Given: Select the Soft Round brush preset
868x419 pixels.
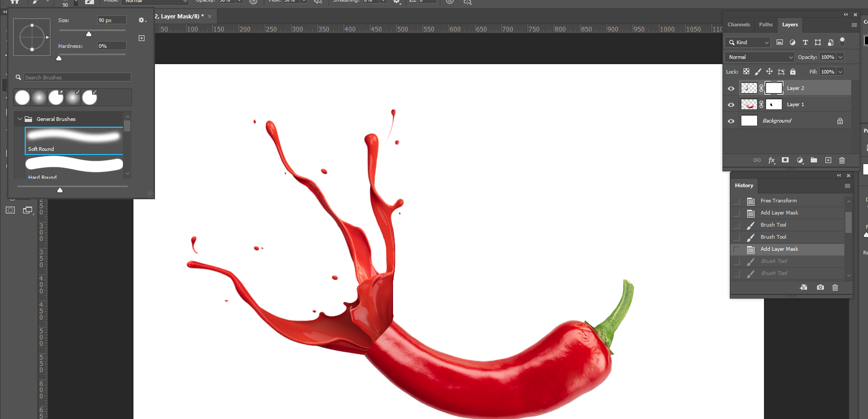Looking at the screenshot, I should click(x=74, y=140).
